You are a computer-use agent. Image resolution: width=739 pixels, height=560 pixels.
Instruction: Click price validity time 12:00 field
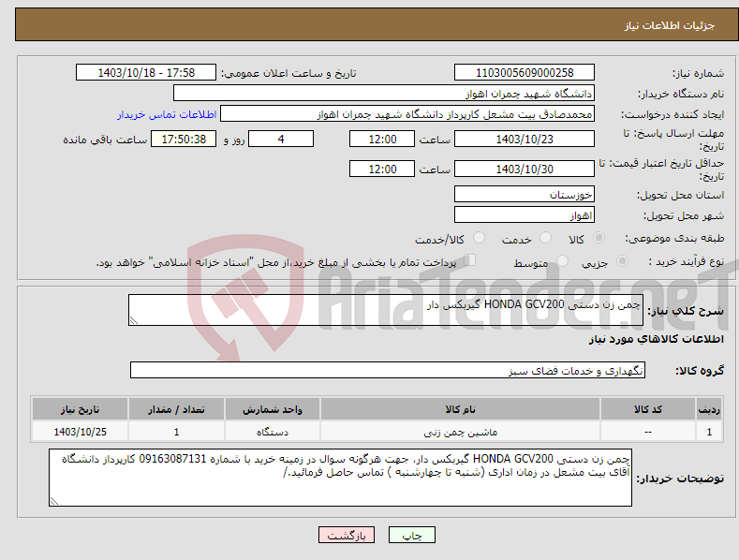coord(382,169)
